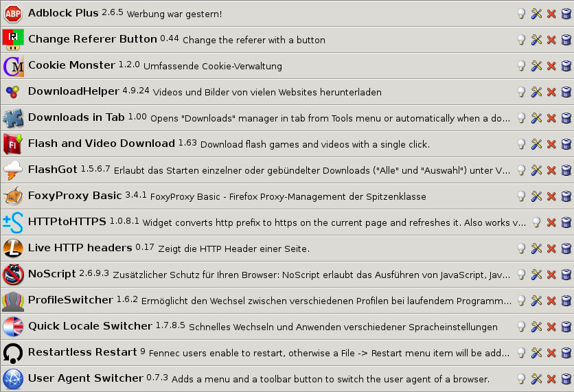The width and height of the screenshot is (574, 392).
Task: Open options via Adblock Plus wrench-screwdriver icon
Action: (536, 14)
